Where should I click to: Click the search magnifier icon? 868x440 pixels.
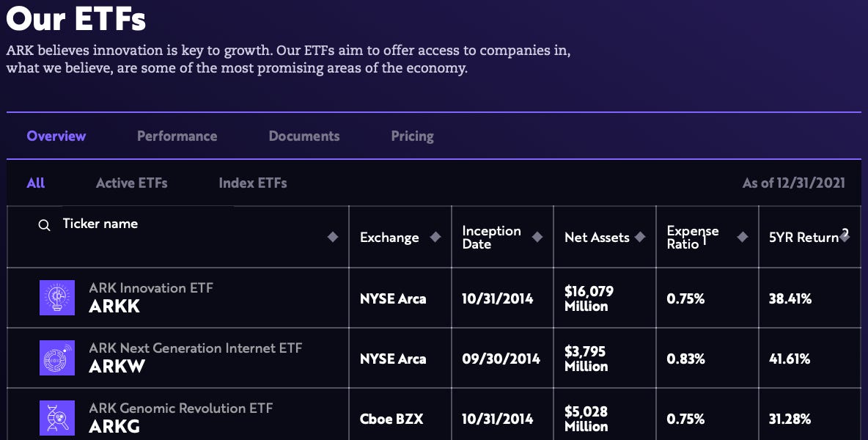[43, 225]
